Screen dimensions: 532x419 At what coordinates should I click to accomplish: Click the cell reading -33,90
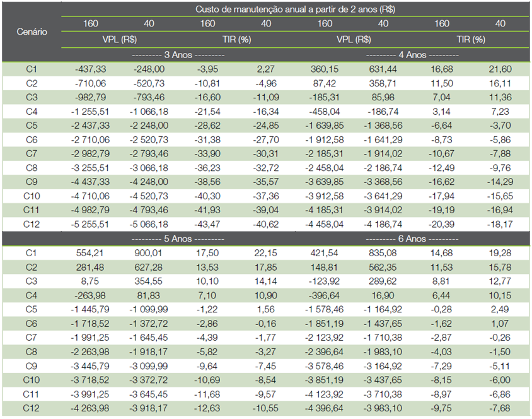pos(207,153)
